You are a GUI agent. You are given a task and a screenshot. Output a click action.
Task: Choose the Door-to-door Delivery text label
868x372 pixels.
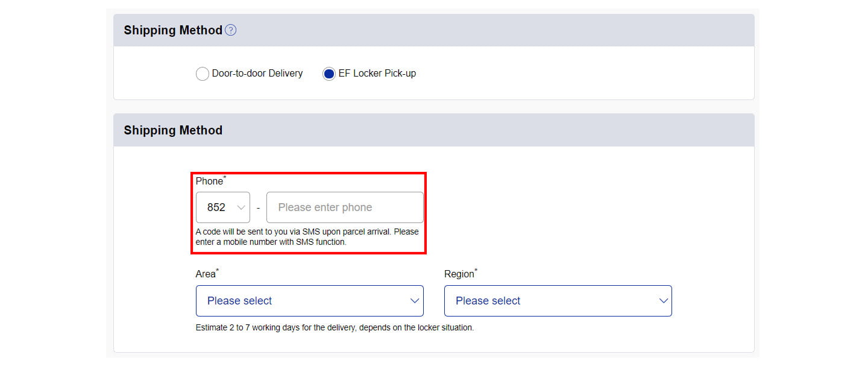click(257, 74)
